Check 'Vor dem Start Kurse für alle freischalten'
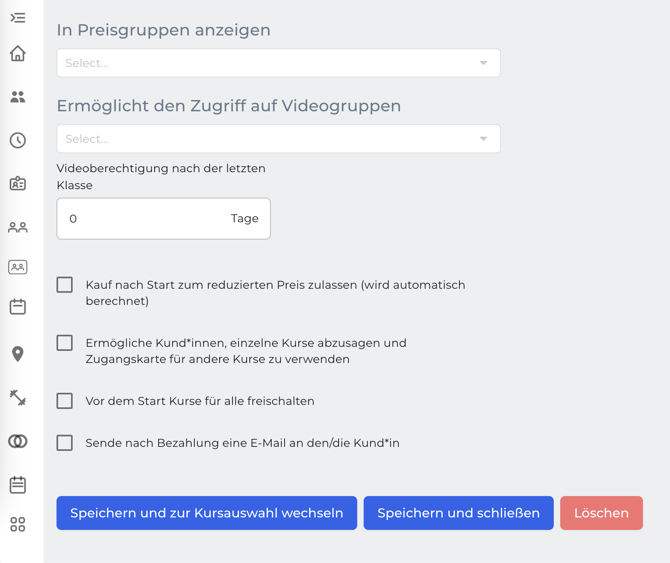The image size is (670, 563). click(x=65, y=401)
